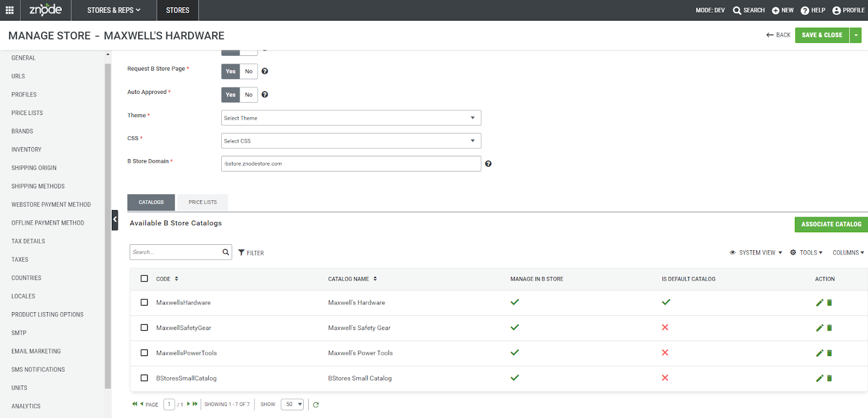Viewport: 868px width, 418px height.
Task: Sort by Code column arrows
Action: [x=176, y=279]
